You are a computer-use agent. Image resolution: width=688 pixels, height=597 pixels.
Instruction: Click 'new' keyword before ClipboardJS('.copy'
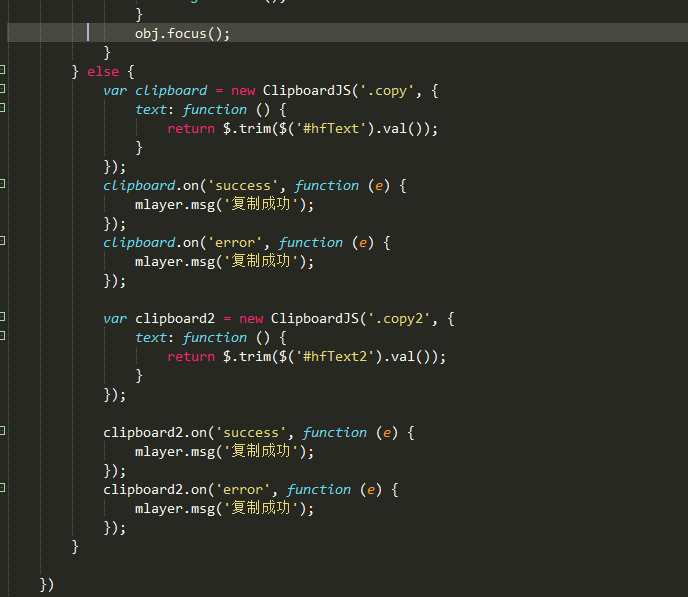(x=243, y=91)
